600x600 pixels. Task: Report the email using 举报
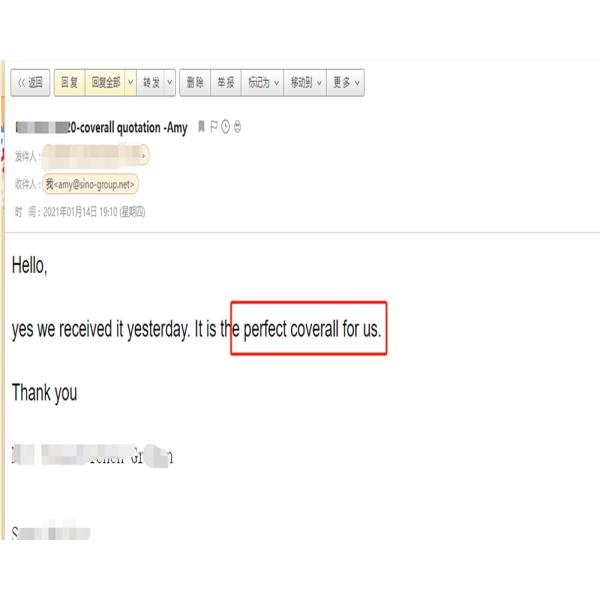coord(226,82)
